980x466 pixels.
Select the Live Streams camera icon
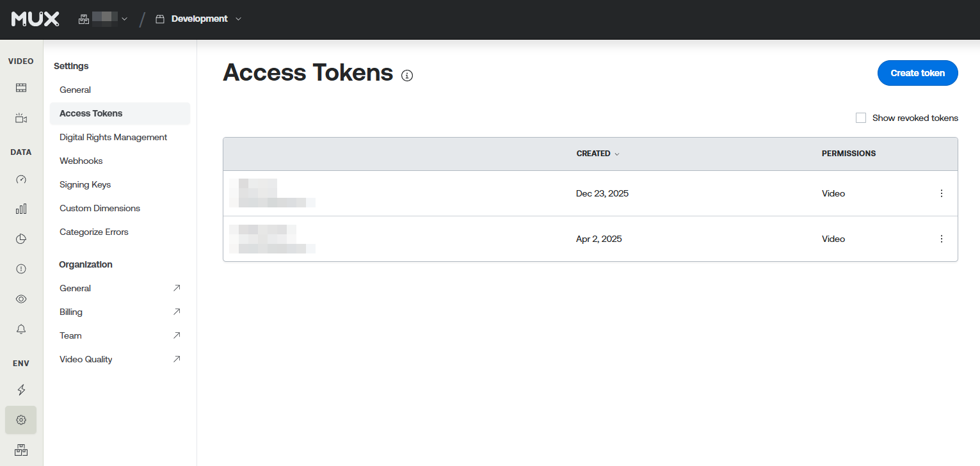[x=21, y=118]
